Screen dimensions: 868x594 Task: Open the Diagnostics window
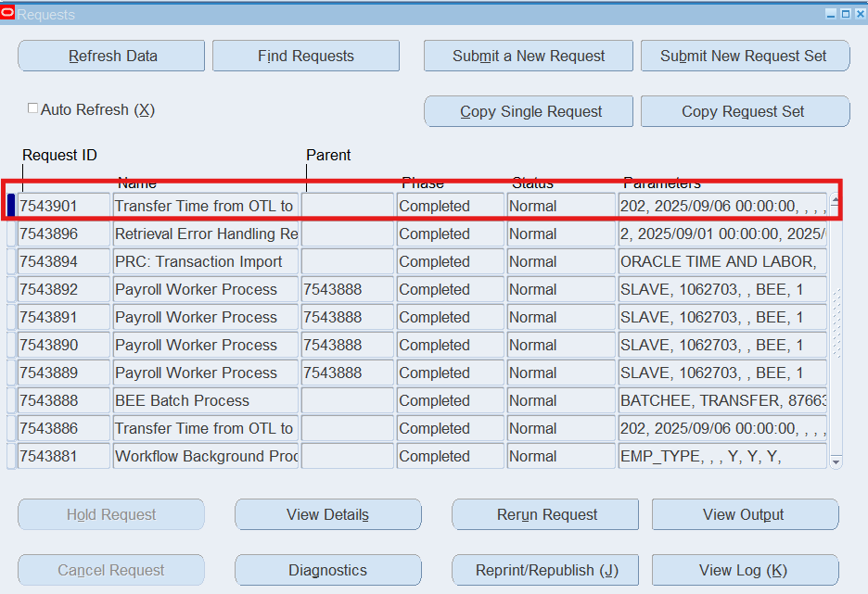point(328,570)
